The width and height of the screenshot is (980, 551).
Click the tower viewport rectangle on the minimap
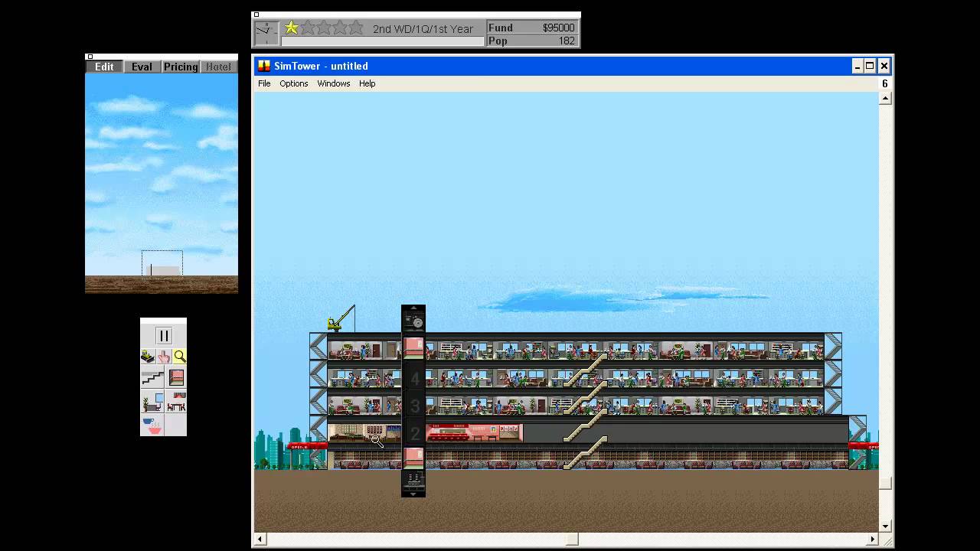coord(162,263)
